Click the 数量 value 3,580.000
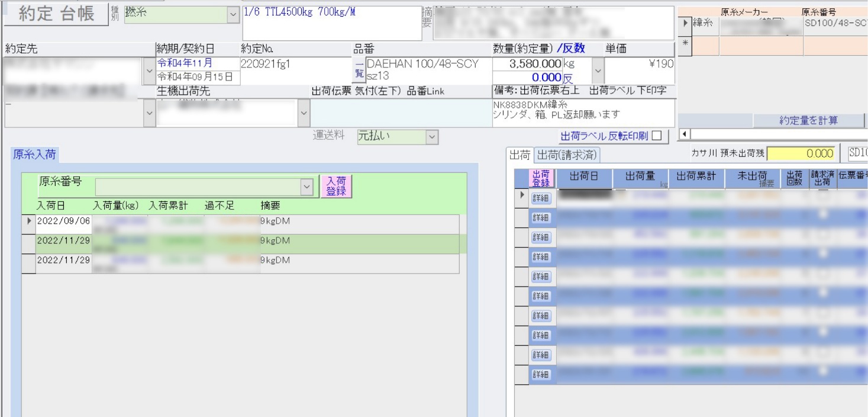The height and width of the screenshot is (417, 868). tap(528, 63)
